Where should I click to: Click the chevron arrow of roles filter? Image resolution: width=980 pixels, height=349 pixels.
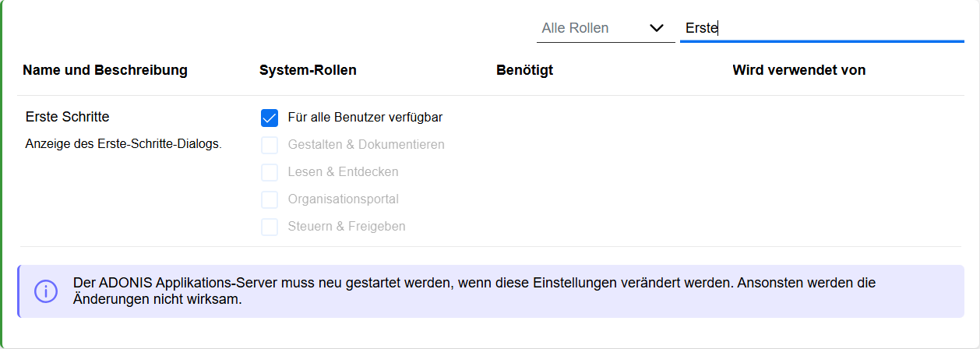656,28
